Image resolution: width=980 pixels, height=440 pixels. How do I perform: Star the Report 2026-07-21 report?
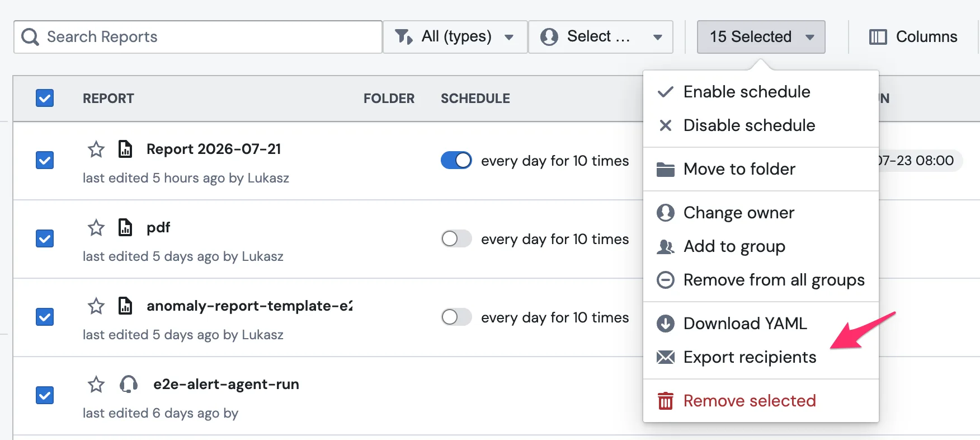pos(96,149)
